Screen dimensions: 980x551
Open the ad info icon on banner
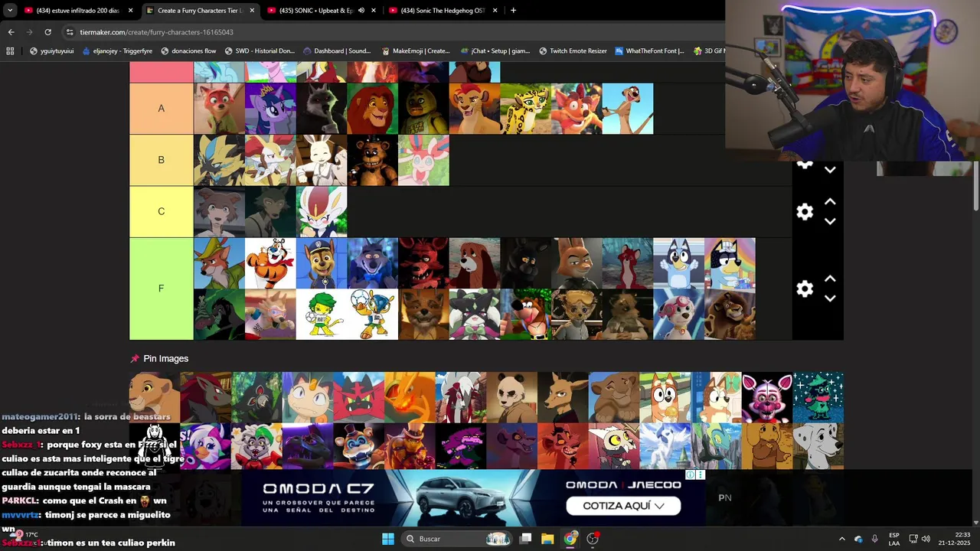[690, 475]
